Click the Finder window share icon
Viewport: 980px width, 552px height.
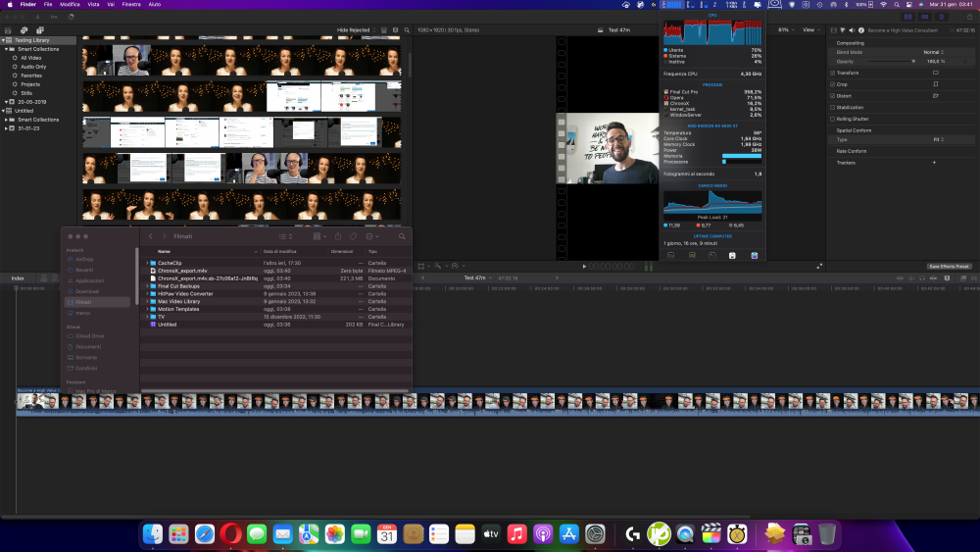point(338,236)
